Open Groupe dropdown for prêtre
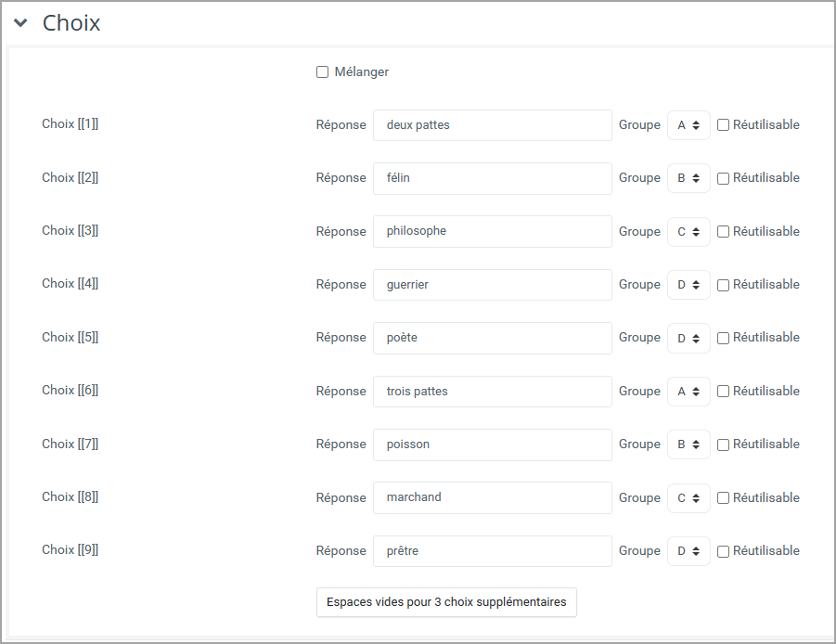The width and height of the screenshot is (836, 644). tap(688, 551)
